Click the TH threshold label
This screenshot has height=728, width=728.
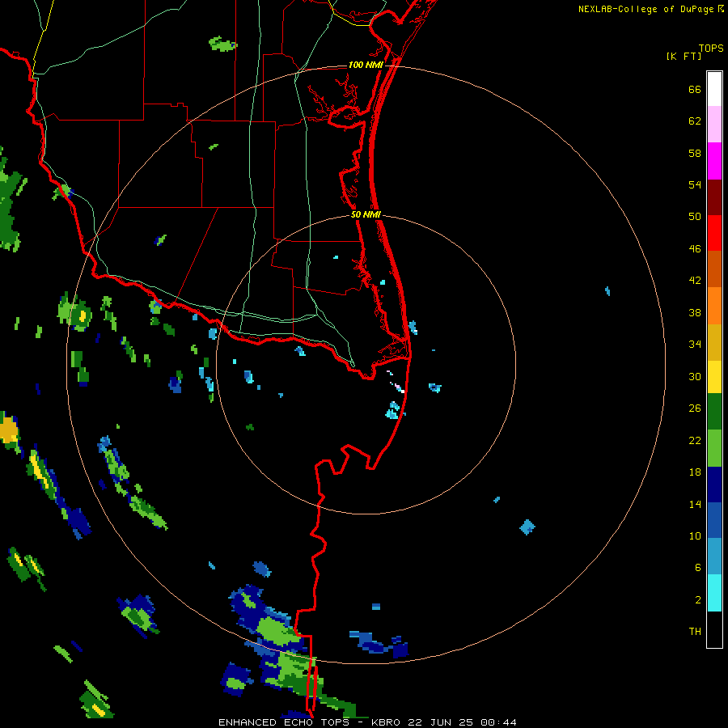click(x=695, y=632)
